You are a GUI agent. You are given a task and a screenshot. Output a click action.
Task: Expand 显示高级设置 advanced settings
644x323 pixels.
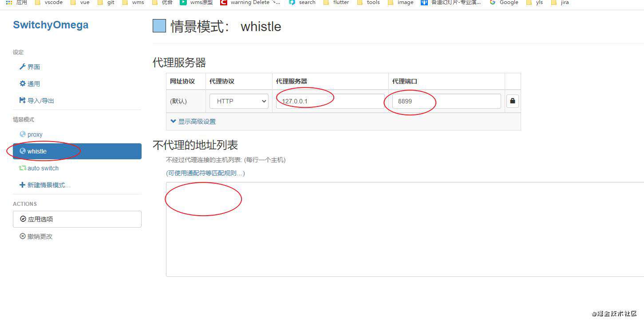pyautogui.click(x=193, y=121)
